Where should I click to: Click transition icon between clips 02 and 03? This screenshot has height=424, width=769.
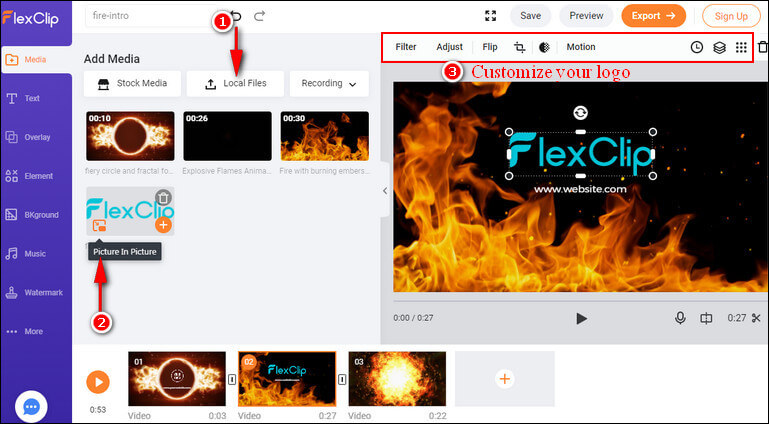(342, 379)
